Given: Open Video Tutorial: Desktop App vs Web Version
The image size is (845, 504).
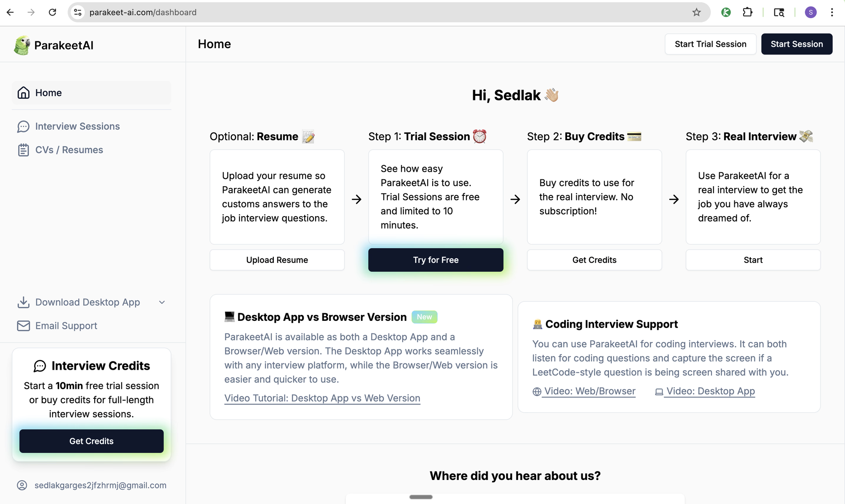Looking at the screenshot, I should [x=322, y=398].
